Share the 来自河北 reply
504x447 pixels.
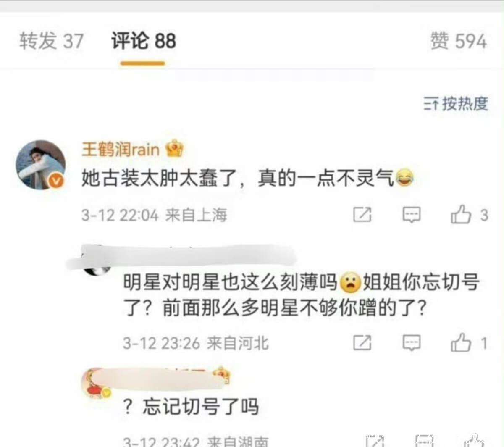click(x=362, y=342)
